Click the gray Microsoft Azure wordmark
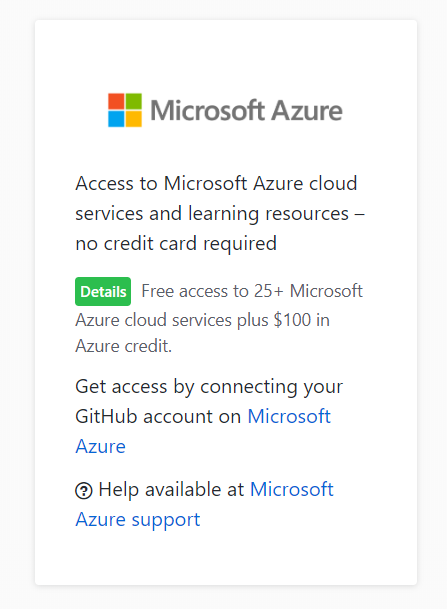 coord(246,110)
